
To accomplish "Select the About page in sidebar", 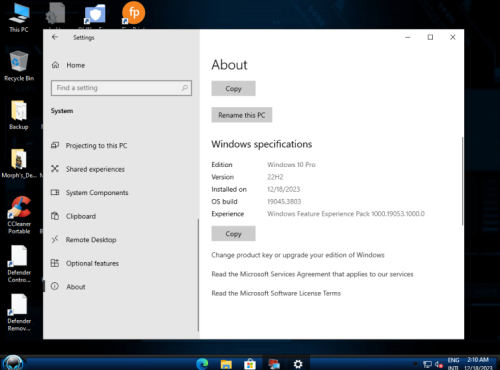I will (76, 287).
